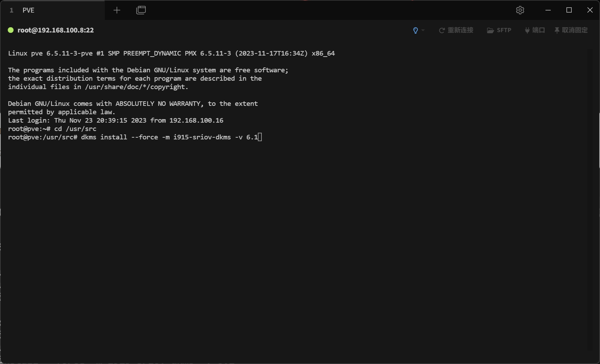
Task: Click the 'Last login' line
Action: click(116, 121)
